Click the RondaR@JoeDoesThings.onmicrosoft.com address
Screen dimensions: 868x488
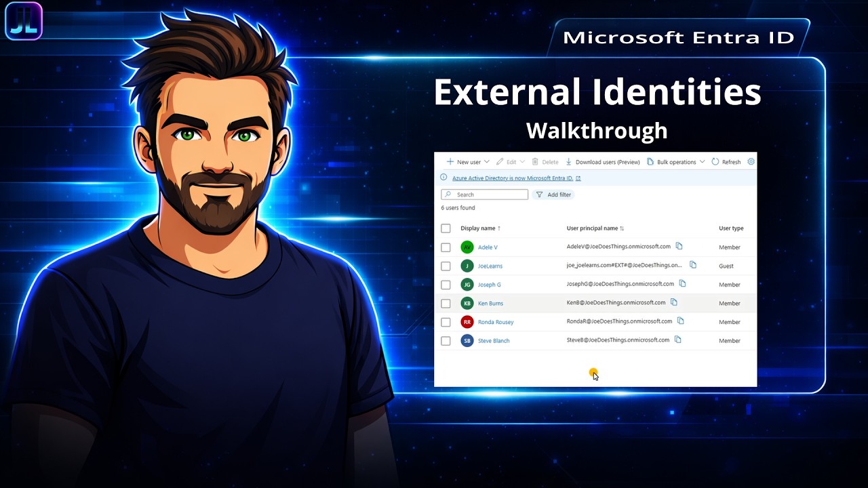point(619,321)
